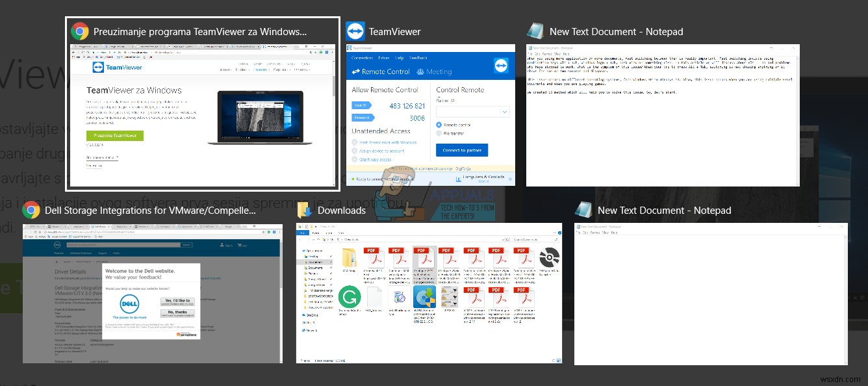Click 'Grant easy access' link
Screen dimensions: 868x386
[375, 159]
